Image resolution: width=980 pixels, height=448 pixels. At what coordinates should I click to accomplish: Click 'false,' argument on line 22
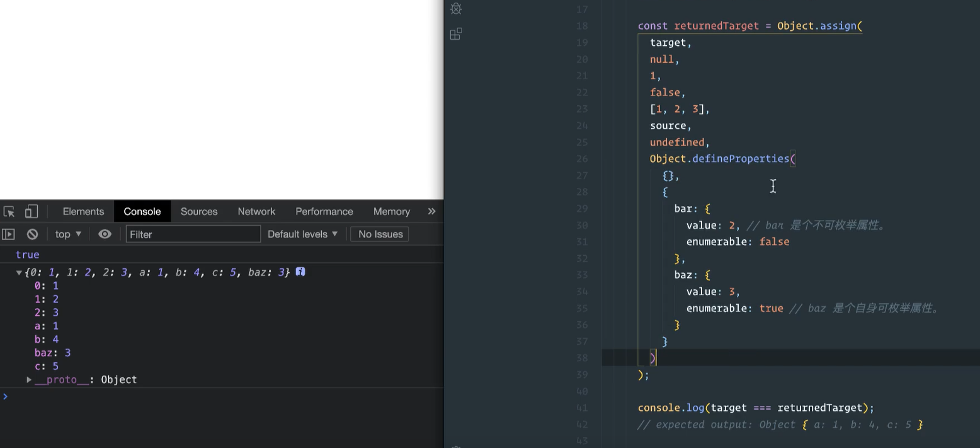(x=668, y=93)
